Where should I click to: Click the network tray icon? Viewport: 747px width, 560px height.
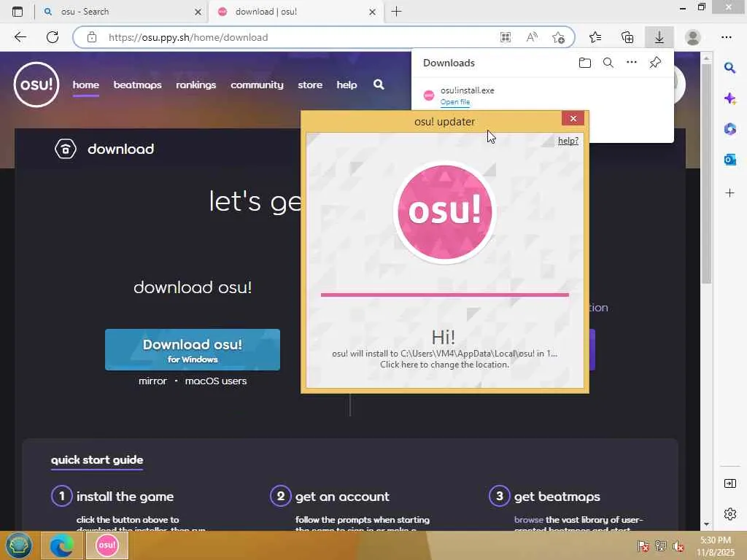coord(661,545)
